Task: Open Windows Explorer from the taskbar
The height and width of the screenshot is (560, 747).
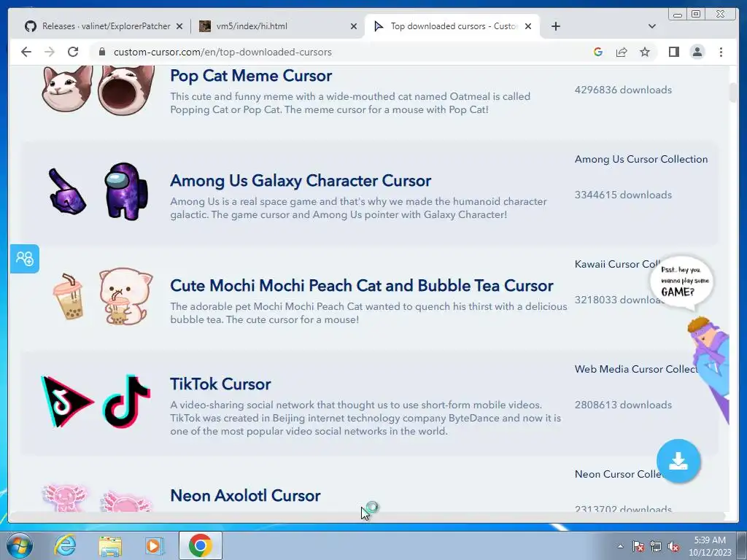Action: click(x=110, y=545)
